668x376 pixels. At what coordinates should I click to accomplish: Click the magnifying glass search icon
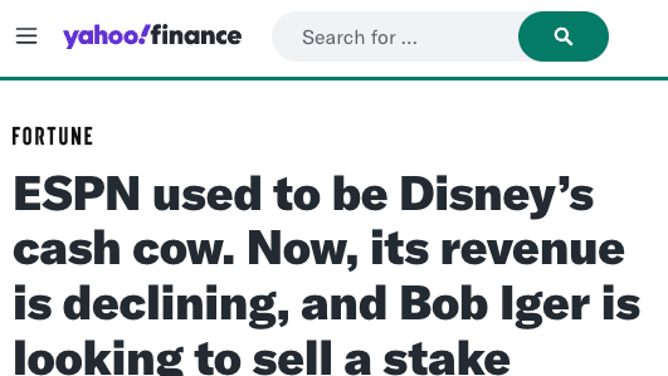click(563, 37)
